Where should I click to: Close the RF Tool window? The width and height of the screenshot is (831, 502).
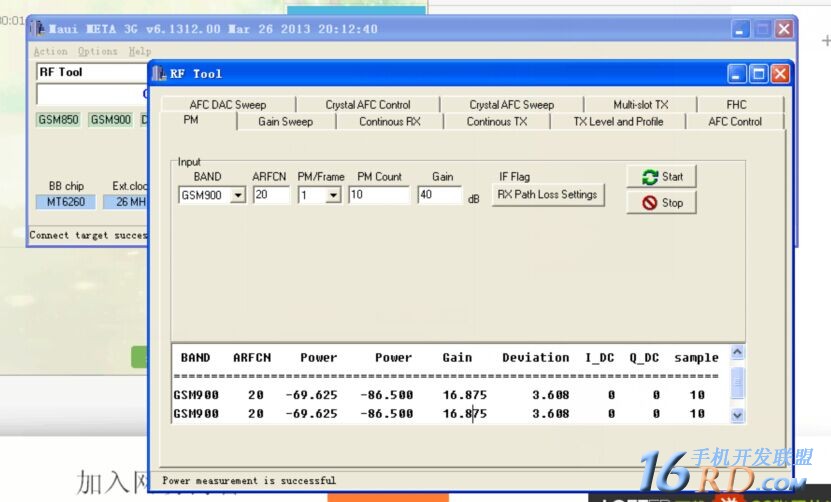point(780,74)
